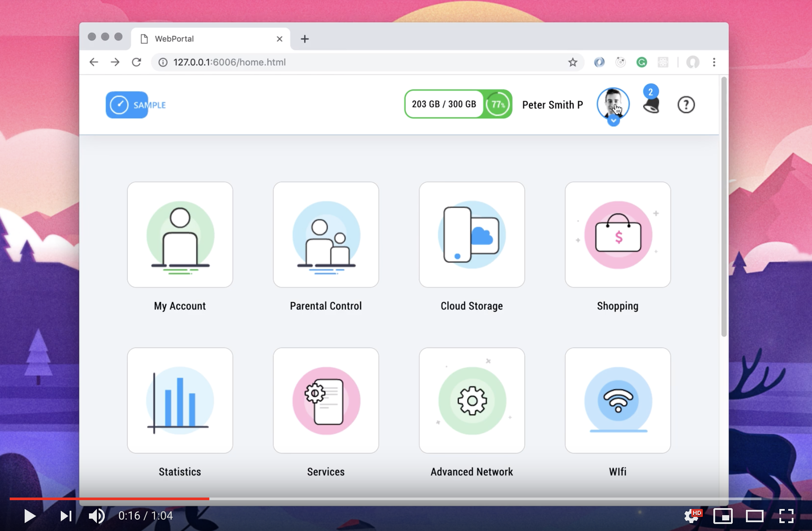
Task: Click the 77% usage circle indicator
Action: pos(498,104)
